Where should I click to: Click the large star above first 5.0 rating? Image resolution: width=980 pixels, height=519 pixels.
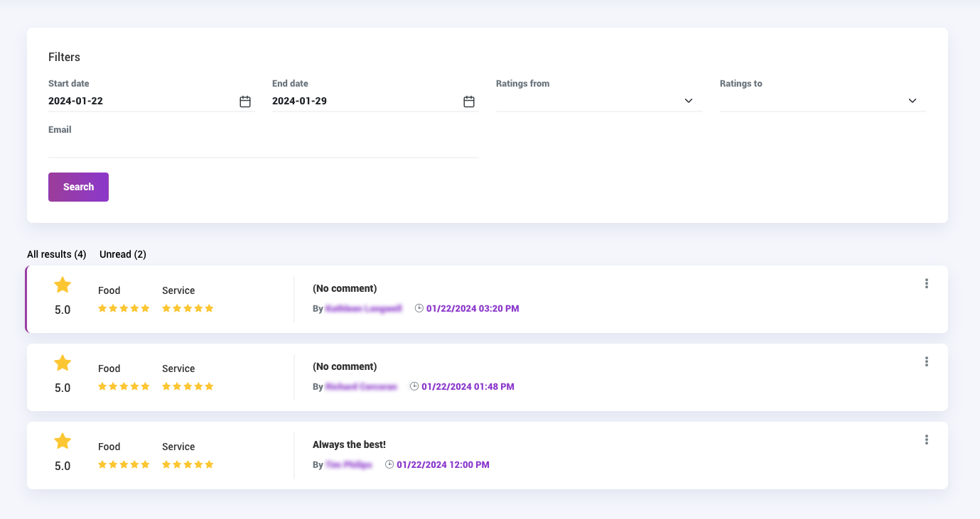(63, 285)
